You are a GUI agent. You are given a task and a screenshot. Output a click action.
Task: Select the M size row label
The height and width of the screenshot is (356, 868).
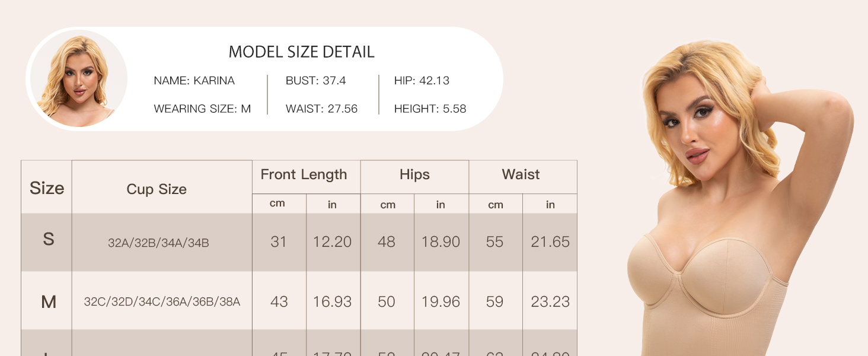point(49,302)
